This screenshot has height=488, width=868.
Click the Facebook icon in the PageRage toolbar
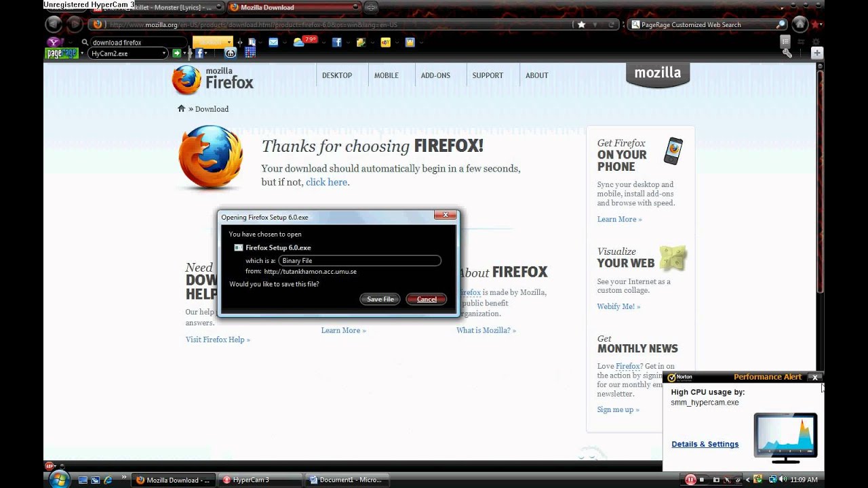click(x=199, y=53)
